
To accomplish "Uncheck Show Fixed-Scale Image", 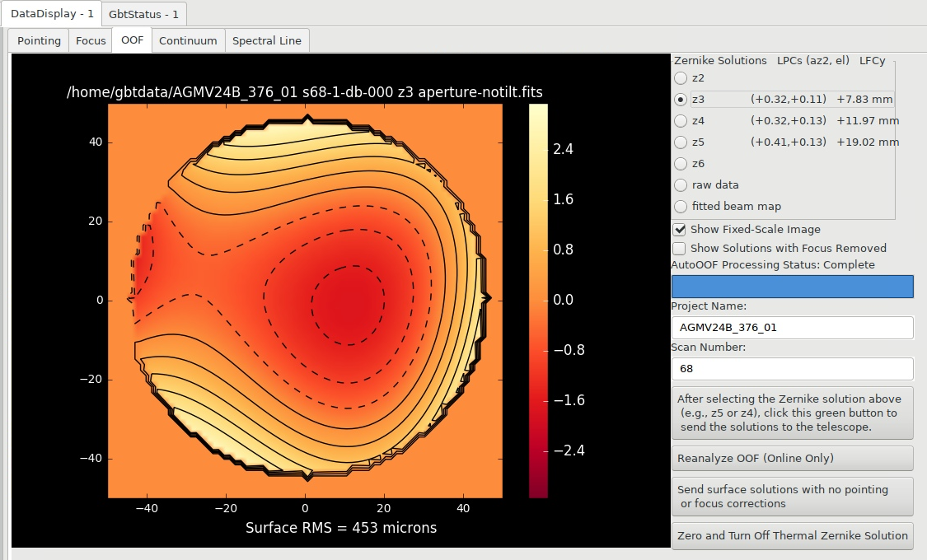I will [680, 229].
